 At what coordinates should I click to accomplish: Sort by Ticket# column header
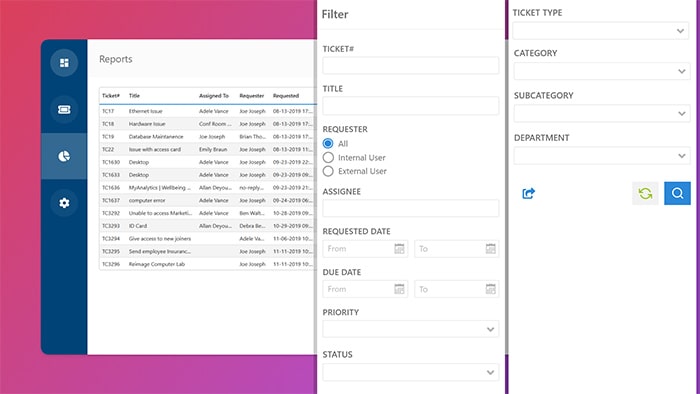[111, 96]
